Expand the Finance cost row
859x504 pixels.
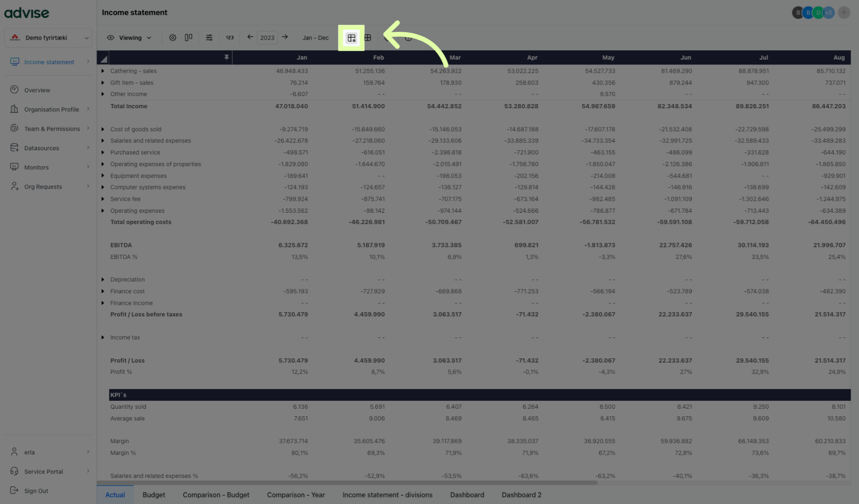[103, 291]
